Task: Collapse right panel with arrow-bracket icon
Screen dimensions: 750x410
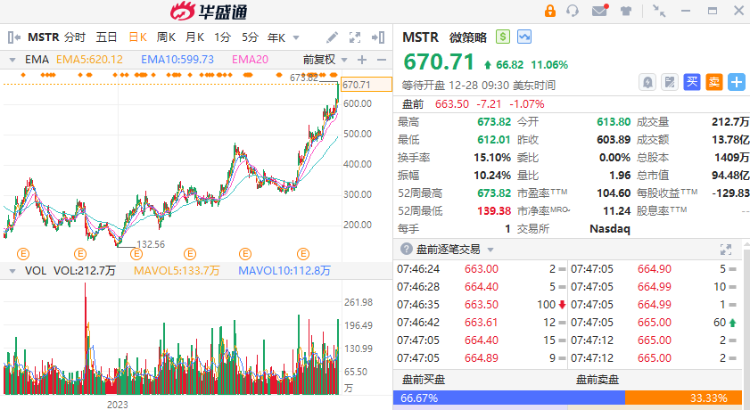Action: [378, 37]
